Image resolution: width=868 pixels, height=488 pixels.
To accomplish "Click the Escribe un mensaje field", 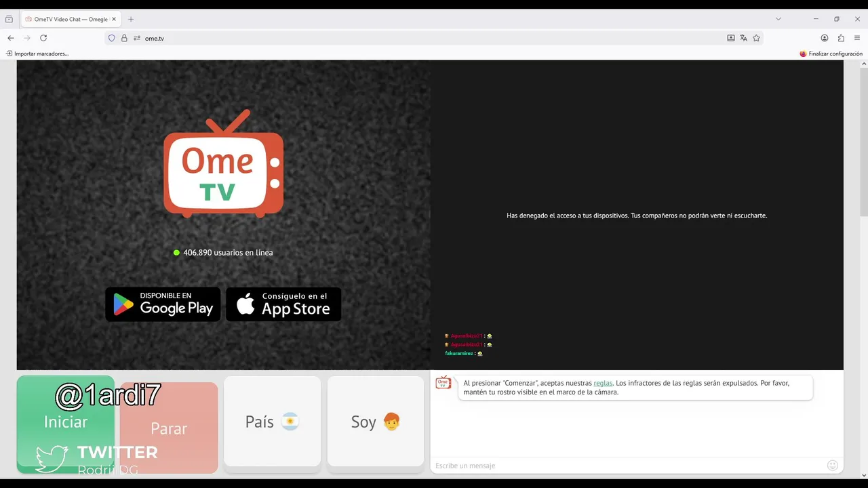I will coord(627,466).
